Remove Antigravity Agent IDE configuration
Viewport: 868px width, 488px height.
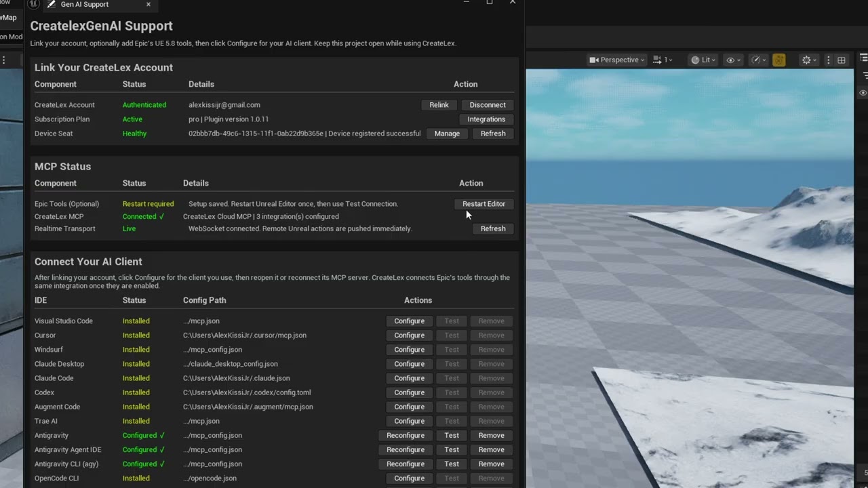[492, 450]
